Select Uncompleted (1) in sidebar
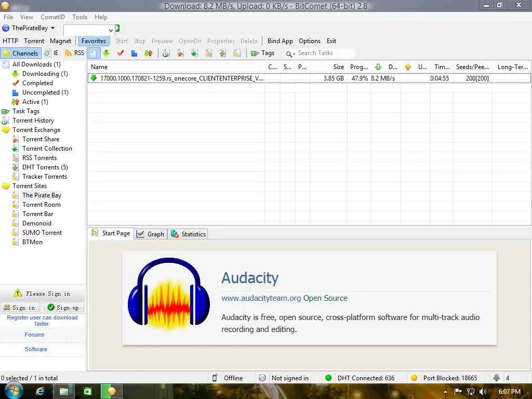The image size is (532, 399). coord(45,92)
